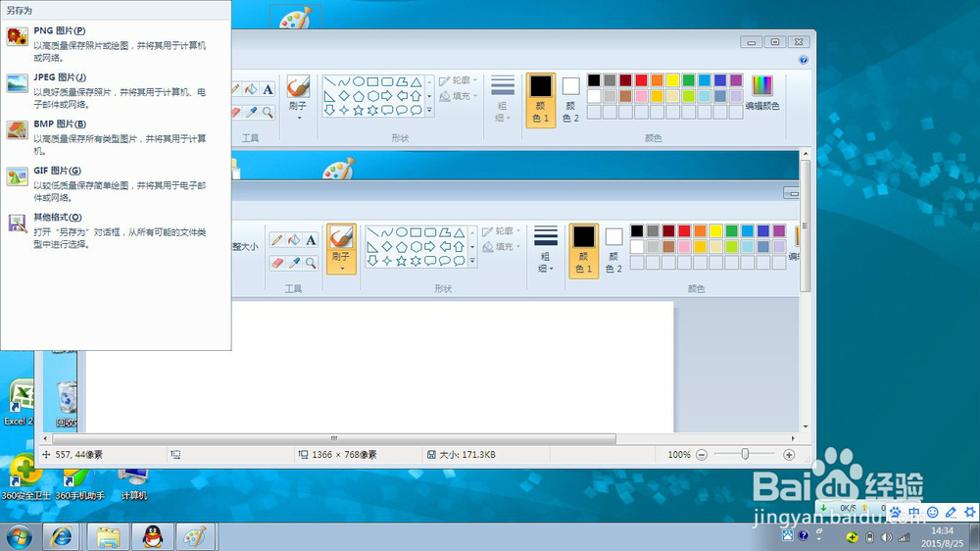980x551 pixels.
Task: Click the zoom in plus button
Action: click(x=789, y=455)
